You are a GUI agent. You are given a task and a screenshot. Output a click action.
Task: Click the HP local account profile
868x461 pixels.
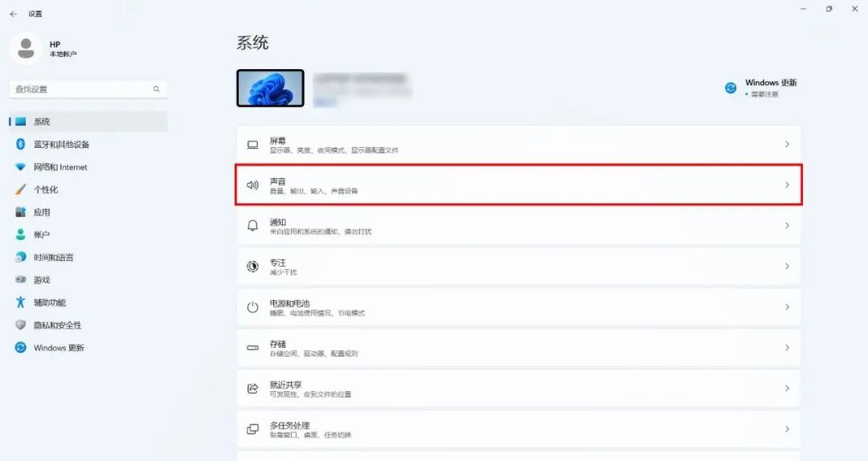tap(44, 49)
